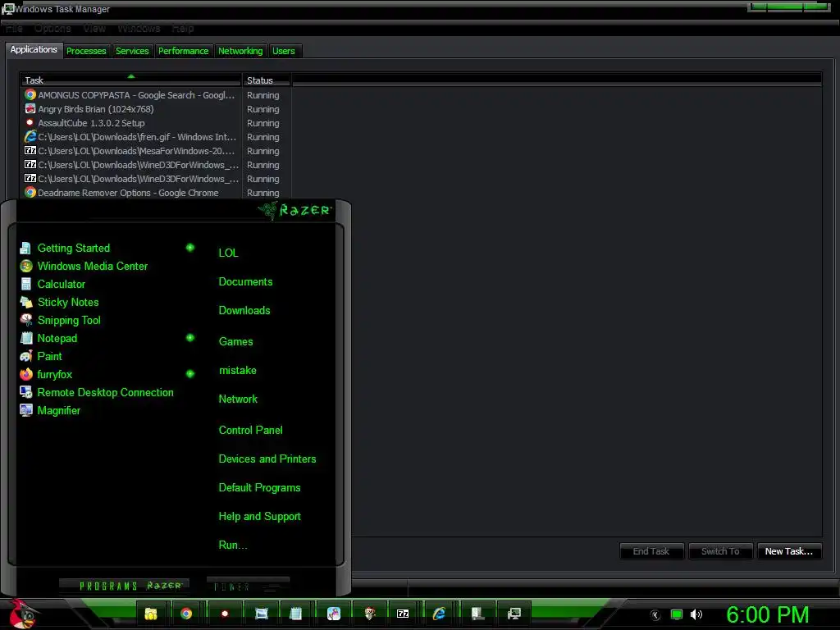Click the green monitor tray icon
This screenshot has width=840, height=630.
point(677,614)
